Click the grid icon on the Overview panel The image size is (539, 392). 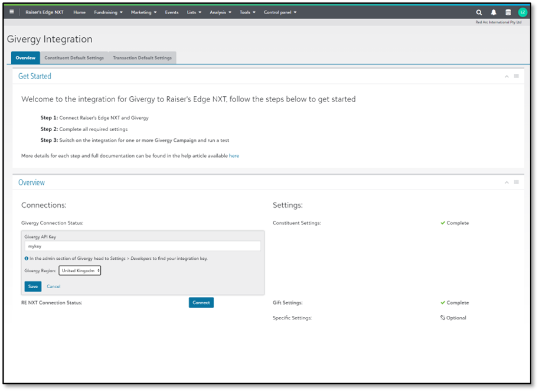coord(516,182)
